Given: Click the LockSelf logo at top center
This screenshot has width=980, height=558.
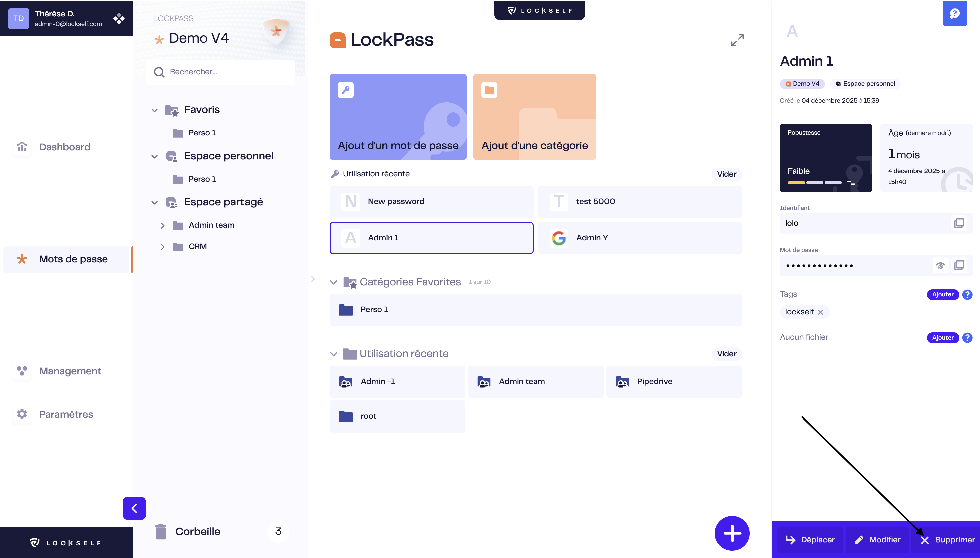Looking at the screenshot, I should (539, 10).
